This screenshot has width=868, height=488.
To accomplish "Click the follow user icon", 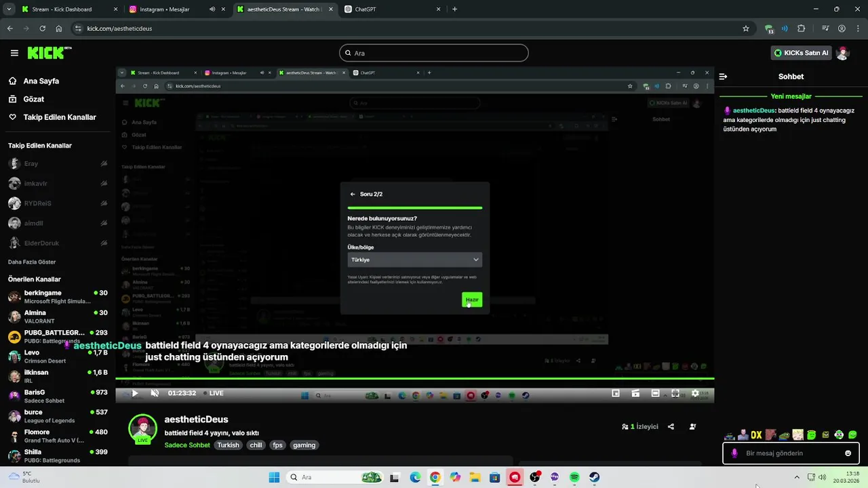I will coord(692,427).
